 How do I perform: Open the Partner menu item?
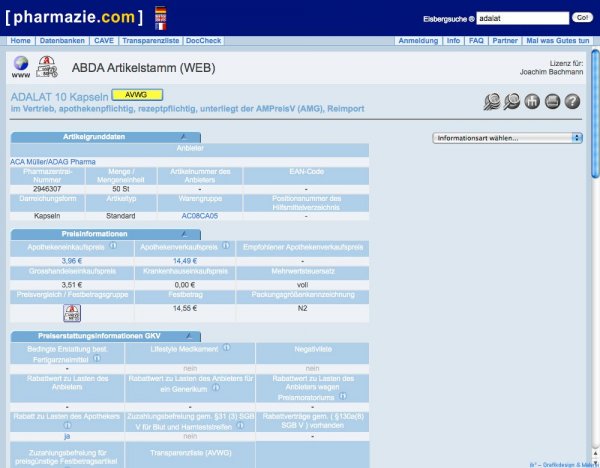click(505, 41)
